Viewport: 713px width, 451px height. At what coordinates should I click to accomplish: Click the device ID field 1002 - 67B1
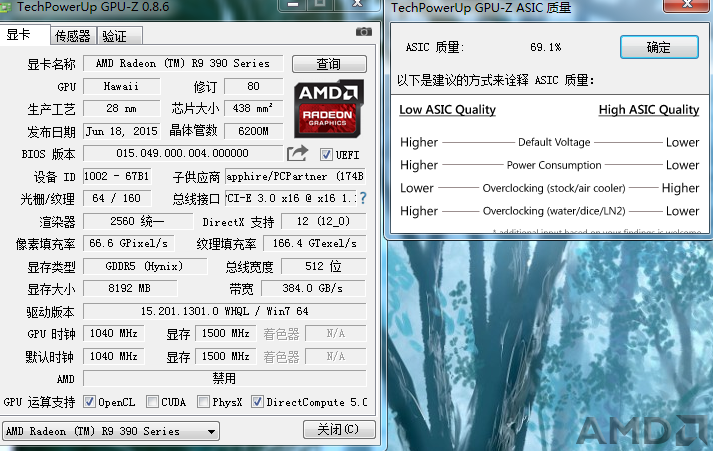pos(117,176)
